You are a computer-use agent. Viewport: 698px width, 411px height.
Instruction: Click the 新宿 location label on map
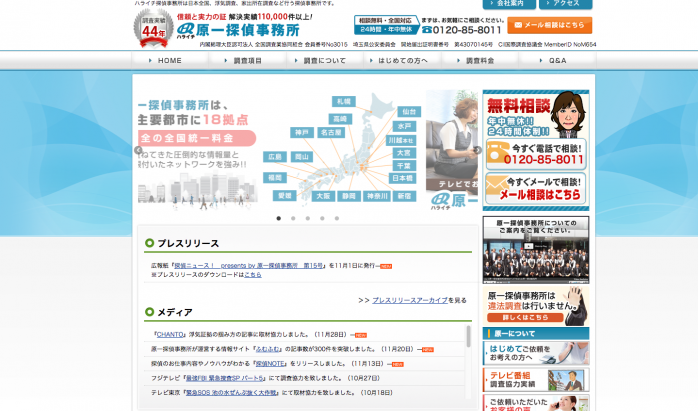click(404, 196)
